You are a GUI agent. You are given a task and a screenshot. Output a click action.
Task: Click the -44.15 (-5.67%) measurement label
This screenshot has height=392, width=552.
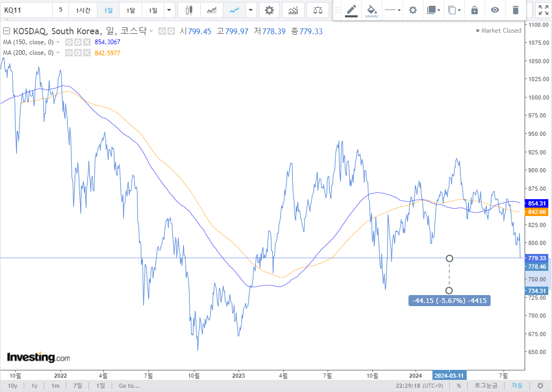pos(449,300)
